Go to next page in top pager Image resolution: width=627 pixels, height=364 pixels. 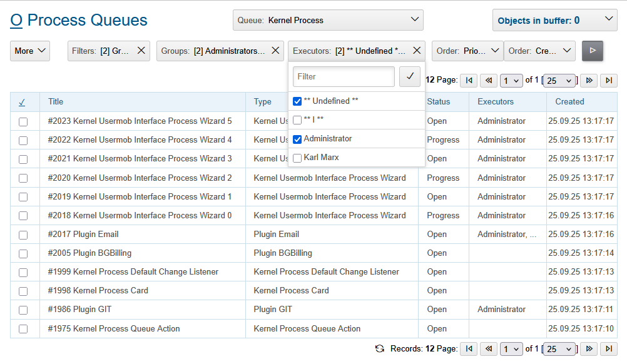(x=588, y=80)
